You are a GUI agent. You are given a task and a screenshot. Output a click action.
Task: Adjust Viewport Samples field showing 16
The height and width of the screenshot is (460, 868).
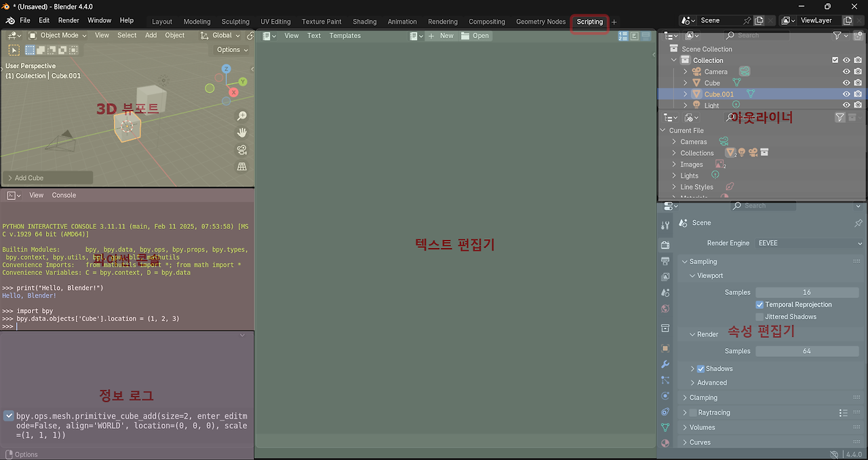tap(807, 293)
